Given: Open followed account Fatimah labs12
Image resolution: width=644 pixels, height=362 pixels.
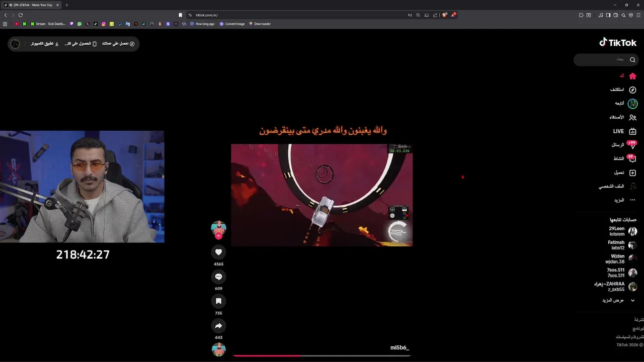Looking at the screenshot, I should [622, 245].
